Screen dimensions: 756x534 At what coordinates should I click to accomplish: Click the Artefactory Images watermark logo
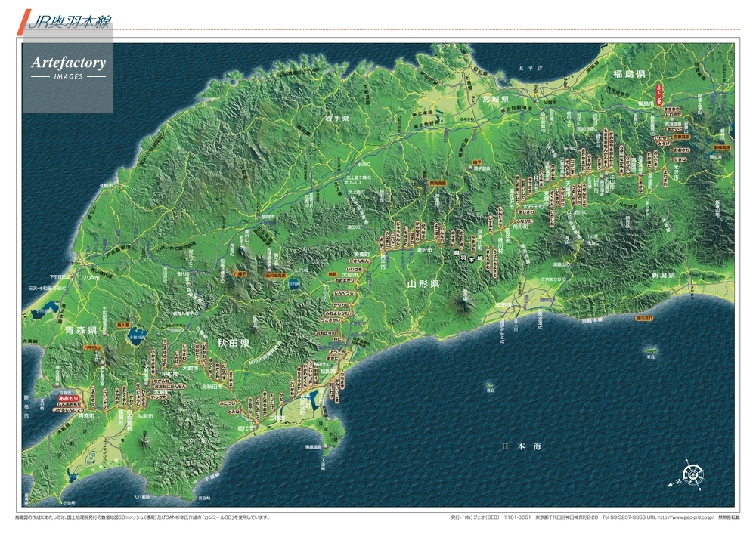point(68,67)
